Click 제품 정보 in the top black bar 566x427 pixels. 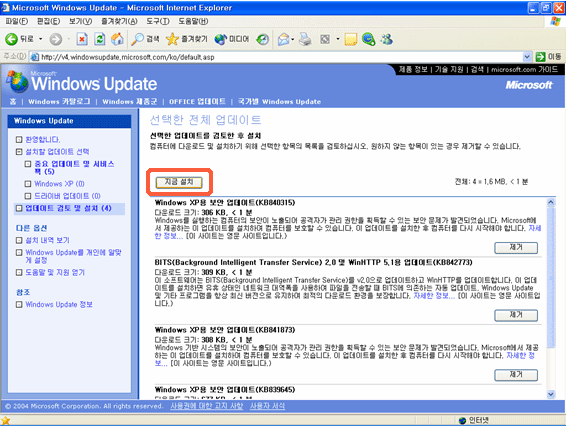[x=413, y=69]
